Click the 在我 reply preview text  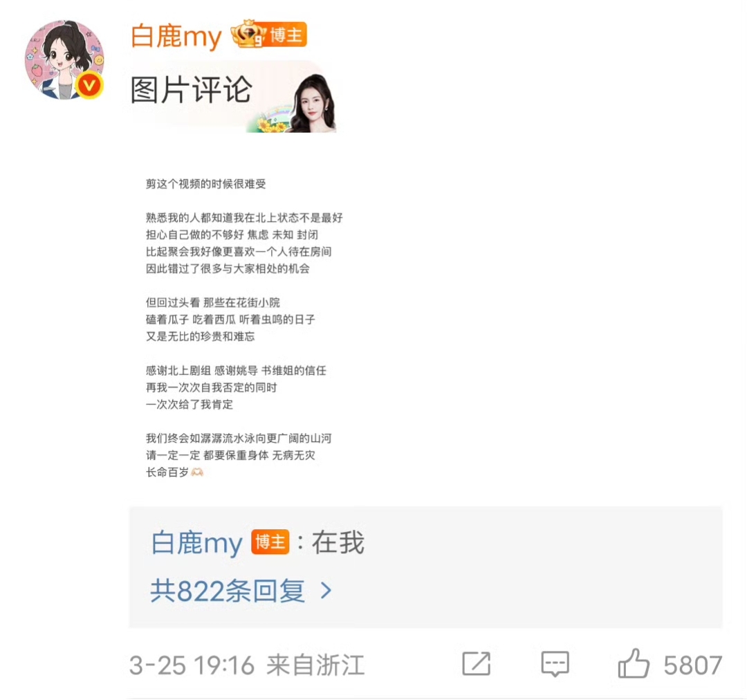pyautogui.click(x=338, y=543)
